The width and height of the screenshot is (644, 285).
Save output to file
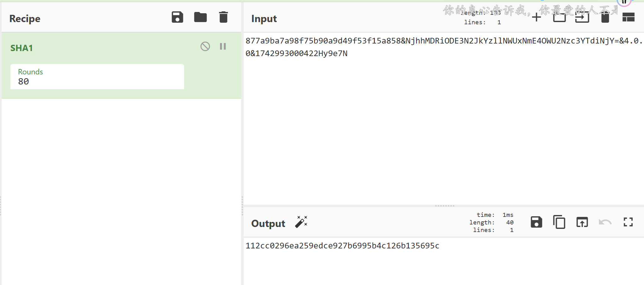click(536, 222)
